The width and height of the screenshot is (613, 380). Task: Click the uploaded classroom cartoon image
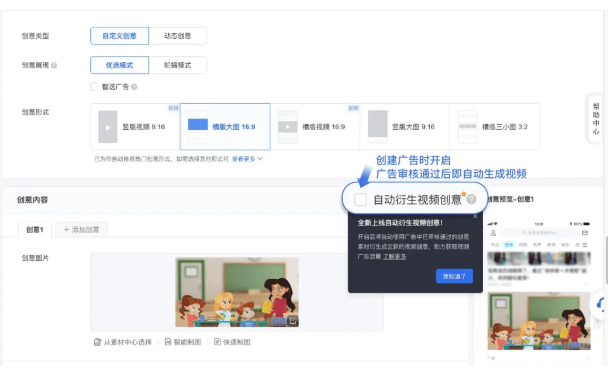[237, 292]
